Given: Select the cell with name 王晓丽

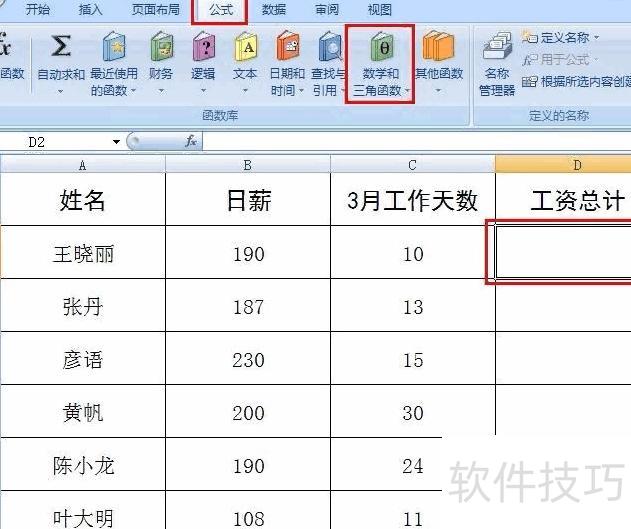Looking at the screenshot, I should click(82, 253).
